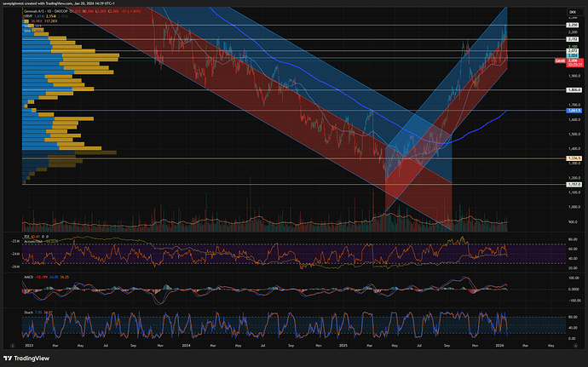Select the VRVP indicator legend
Image resolution: width=588 pixels, height=367 pixels.
(28, 16)
